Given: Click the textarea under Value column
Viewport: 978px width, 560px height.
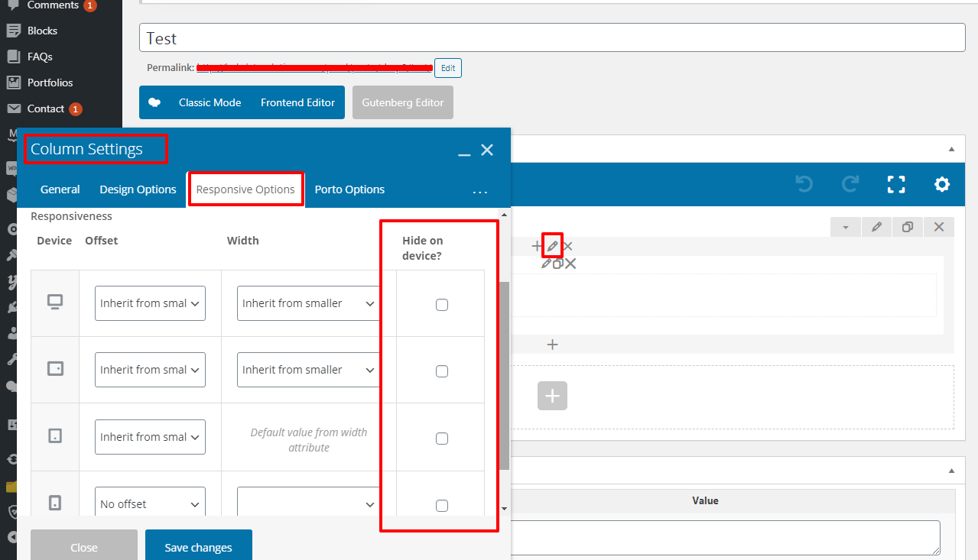Looking at the screenshot, I should tap(725, 538).
